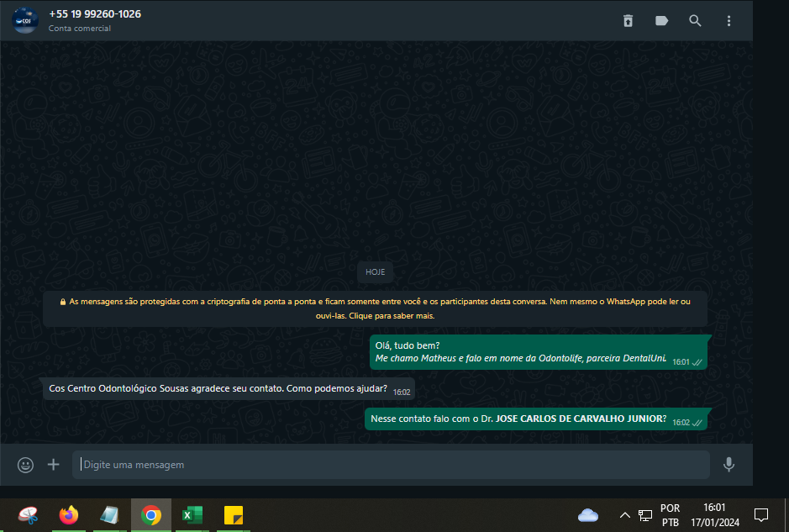Click the 16:02 timestamp on the received message
Viewport: 789px width, 532px height.
(402, 392)
